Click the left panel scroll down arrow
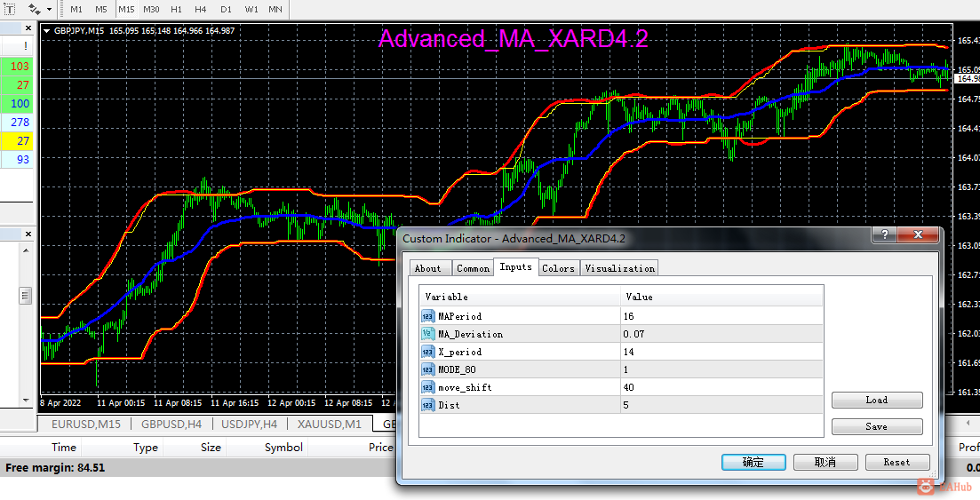This screenshot has width=980, height=500. (26, 400)
